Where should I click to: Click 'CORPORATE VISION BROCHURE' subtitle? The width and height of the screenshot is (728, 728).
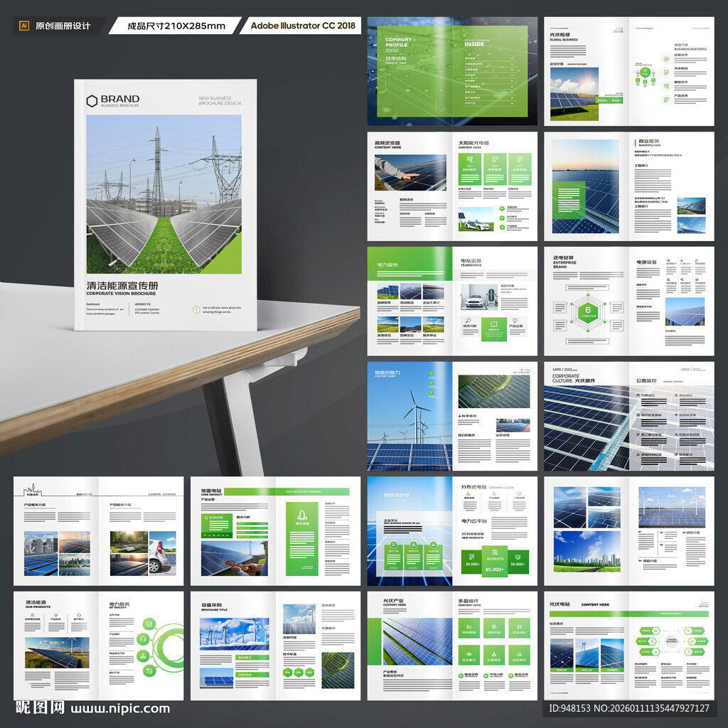click(121, 294)
